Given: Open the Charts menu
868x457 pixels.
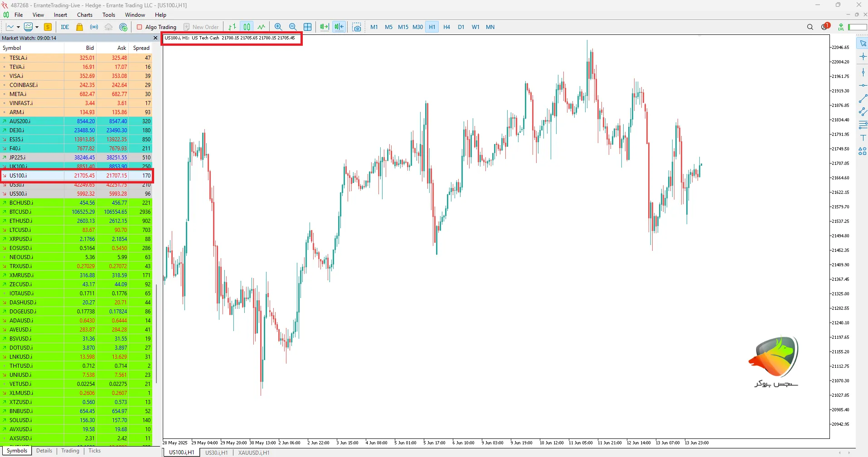Looking at the screenshot, I should 84,15.
